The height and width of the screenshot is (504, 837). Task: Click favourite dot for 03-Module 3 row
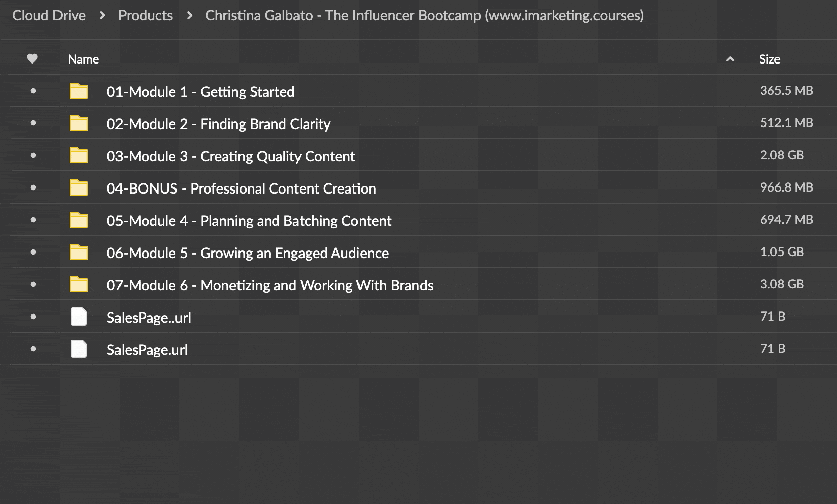[33, 155]
